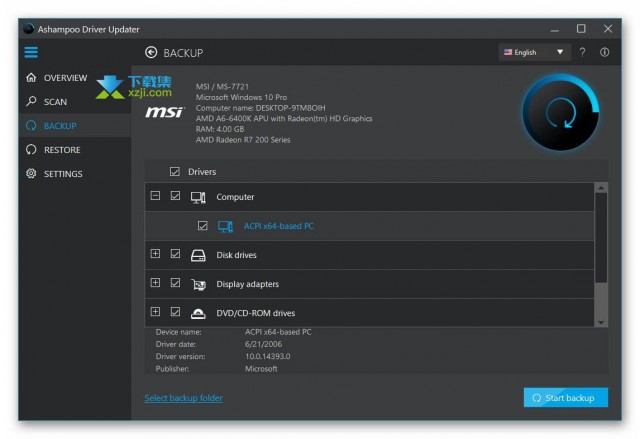The height and width of the screenshot is (439, 640).
Task: Click the driver date 6/21/2006 value
Action: tap(263, 344)
